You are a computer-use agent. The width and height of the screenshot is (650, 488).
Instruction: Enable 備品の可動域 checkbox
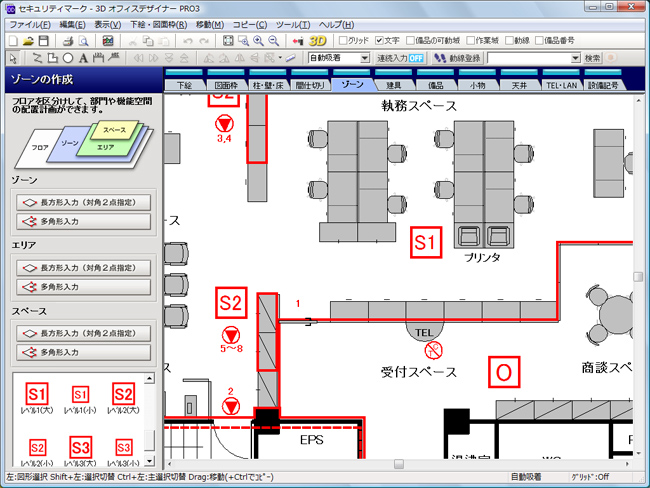click(410, 41)
